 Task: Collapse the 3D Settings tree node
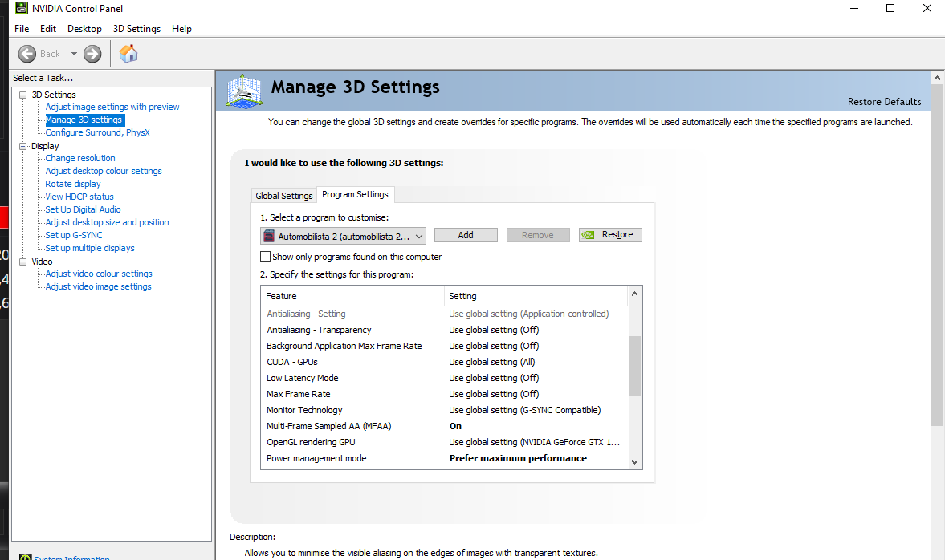click(x=23, y=95)
